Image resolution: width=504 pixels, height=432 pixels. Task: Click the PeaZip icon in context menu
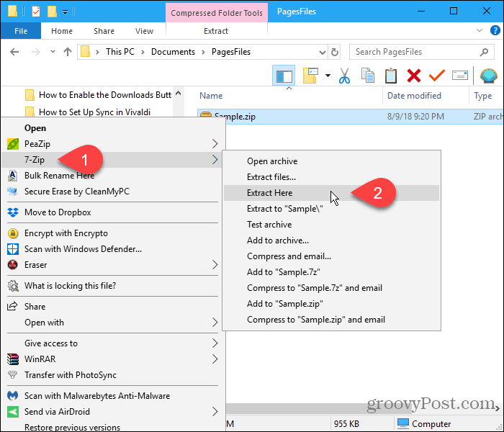pyautogui.click(x=13, y=144)
